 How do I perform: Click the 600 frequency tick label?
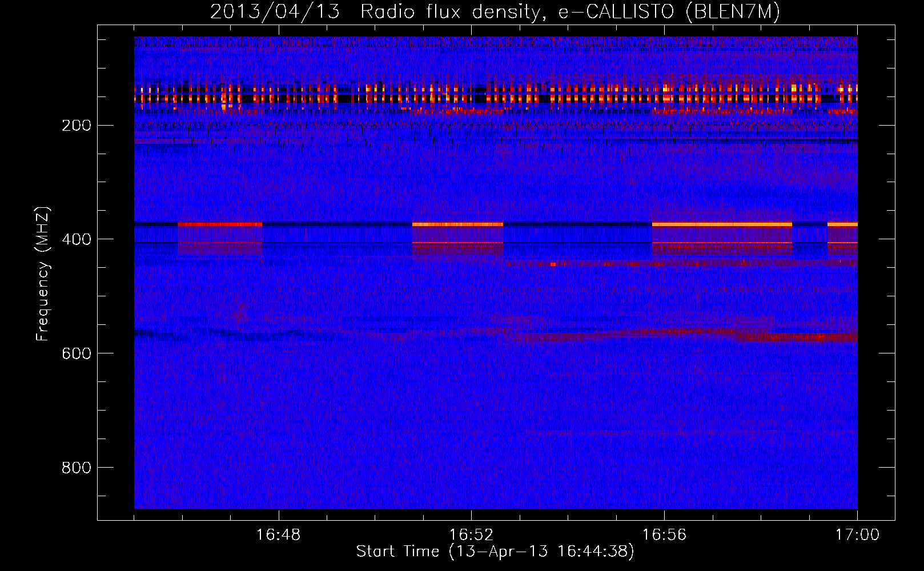tap(77, 353)
